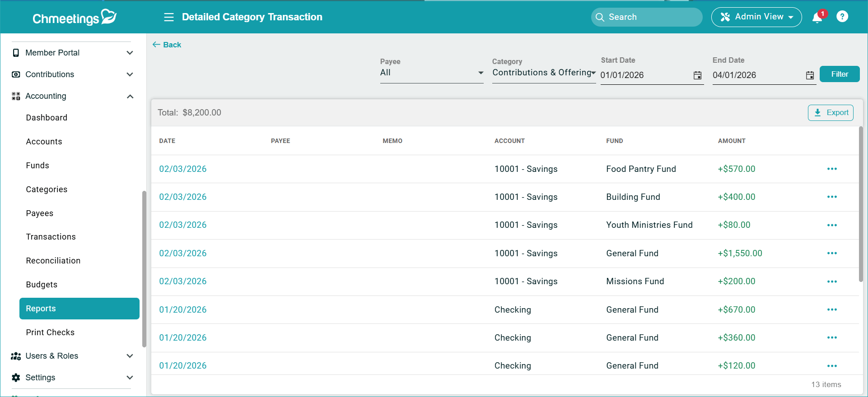This screenshot has width=868, height=397.
Task: Click the +$80.00 amount cell
Action: click(x=734, y=225)
